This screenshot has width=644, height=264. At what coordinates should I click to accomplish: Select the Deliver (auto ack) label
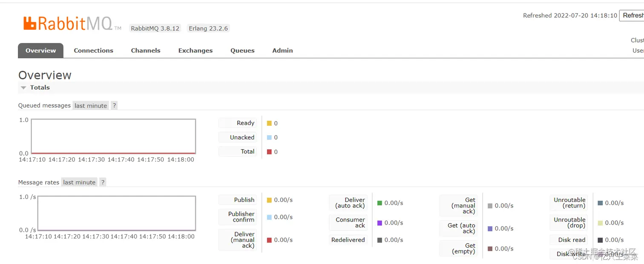click(x=348, y=203)
